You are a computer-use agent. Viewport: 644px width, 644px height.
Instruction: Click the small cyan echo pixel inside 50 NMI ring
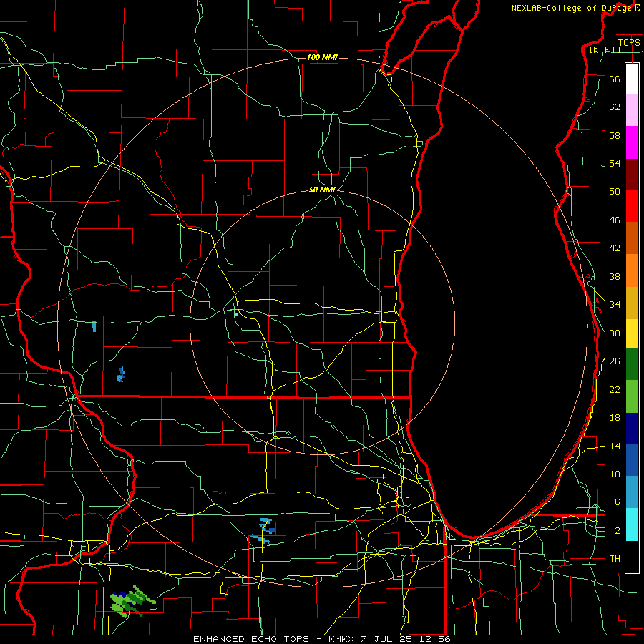(x=235, y=315)
